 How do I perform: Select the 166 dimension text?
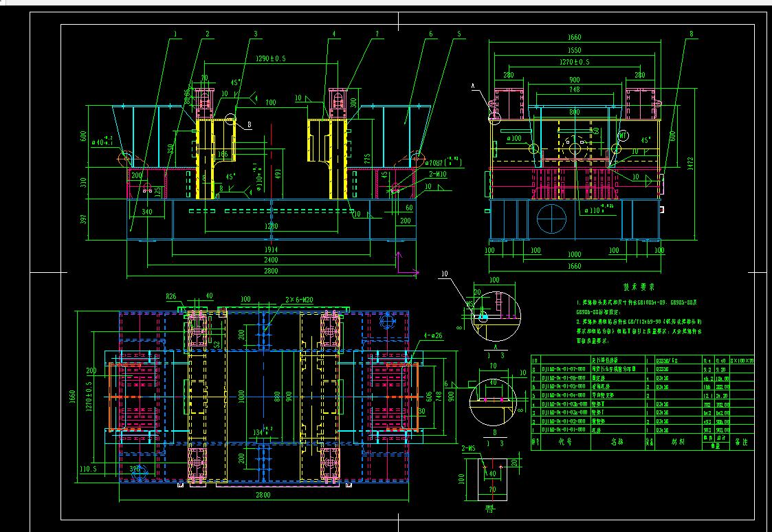tap(223, 154)
